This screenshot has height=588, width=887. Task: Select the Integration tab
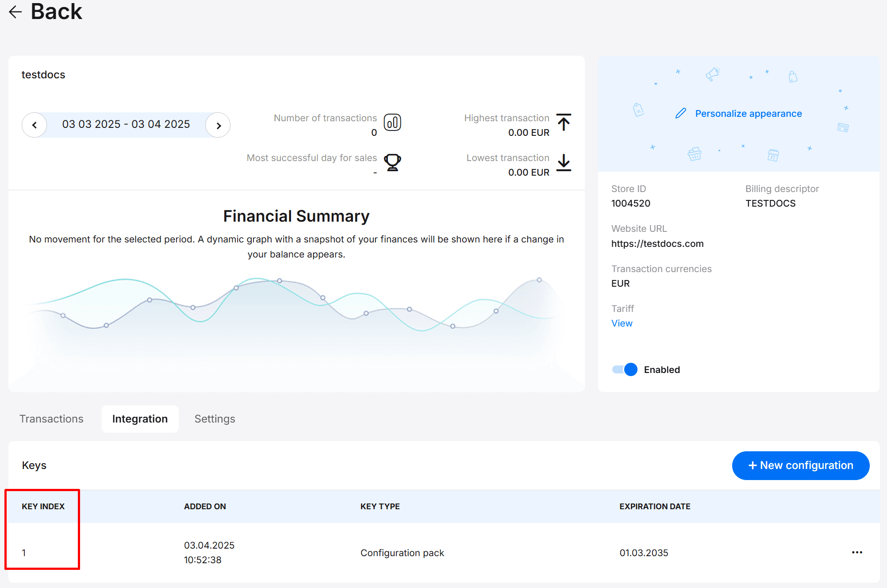(140, 419)
